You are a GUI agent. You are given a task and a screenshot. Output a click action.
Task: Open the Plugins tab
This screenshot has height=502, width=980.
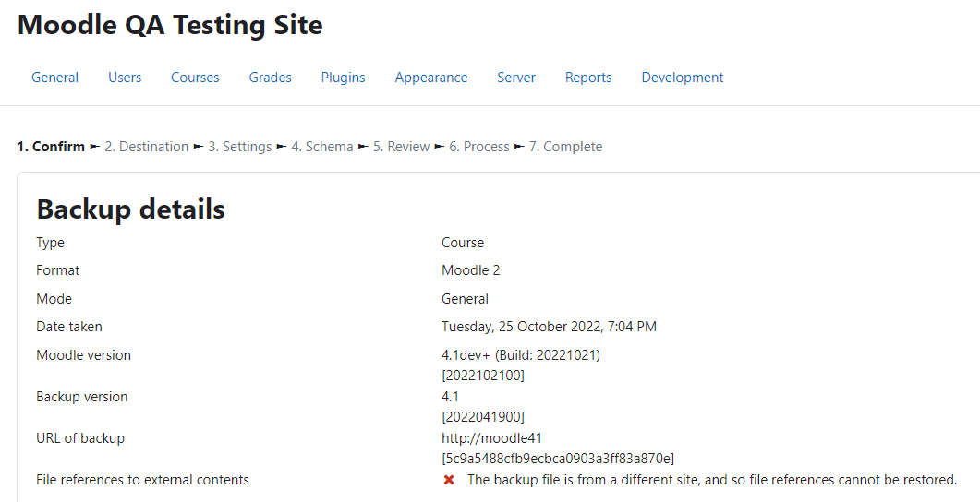click(x=343, y=78)
